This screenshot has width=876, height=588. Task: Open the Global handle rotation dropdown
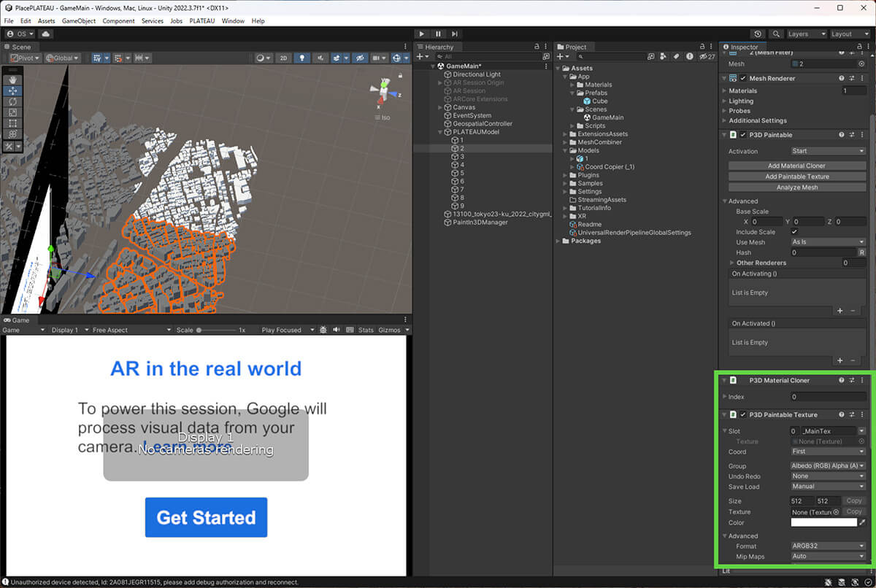coord(62,58)
